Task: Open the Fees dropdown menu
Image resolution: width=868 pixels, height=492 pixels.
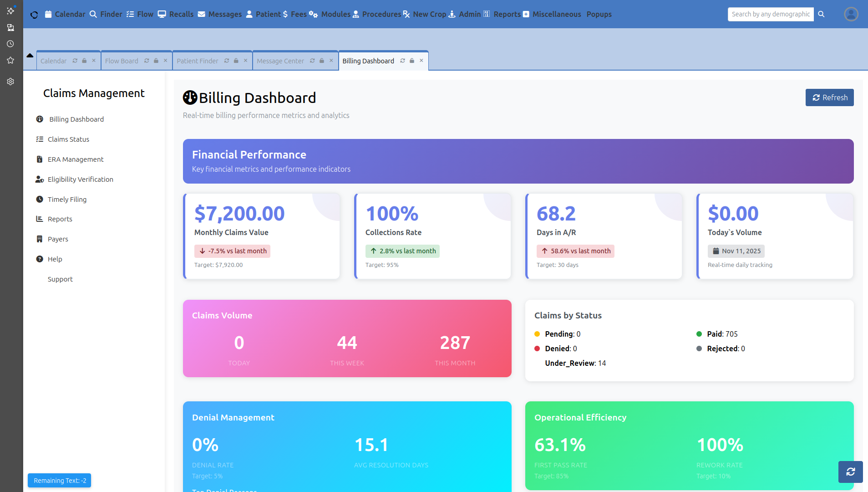Action: pyautogui.click(x=294, y=14)
